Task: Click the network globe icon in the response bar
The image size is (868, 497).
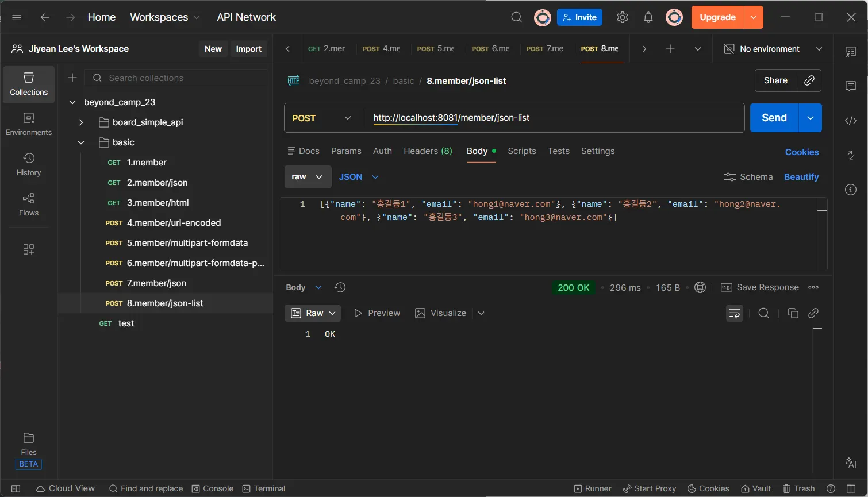Action: (x=700, y=287)
